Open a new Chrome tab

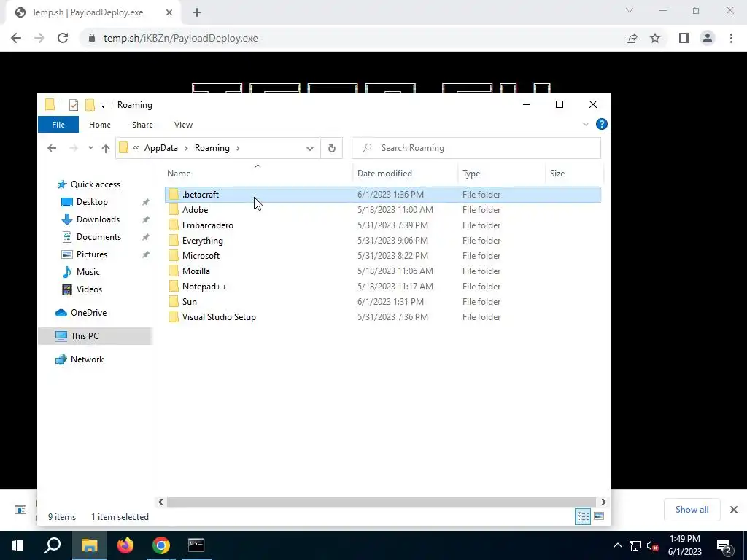pos(197,13)
